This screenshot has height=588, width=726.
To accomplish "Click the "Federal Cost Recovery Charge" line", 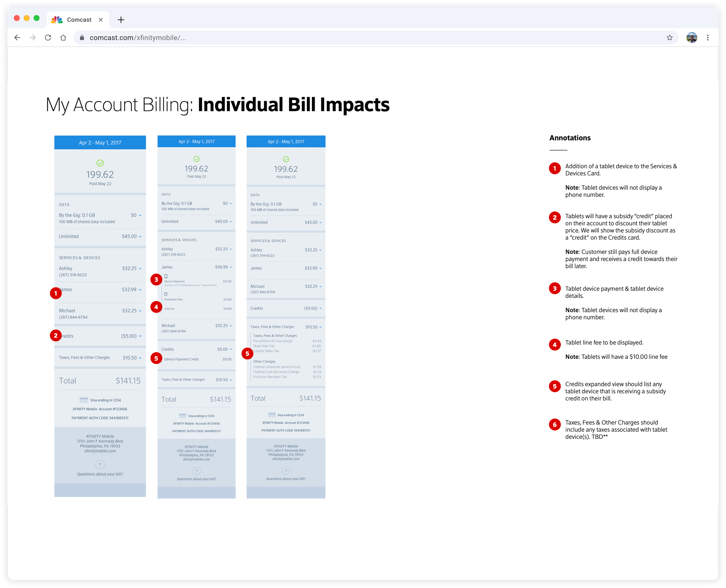I will pyautogui.click(x=287, y=372).
